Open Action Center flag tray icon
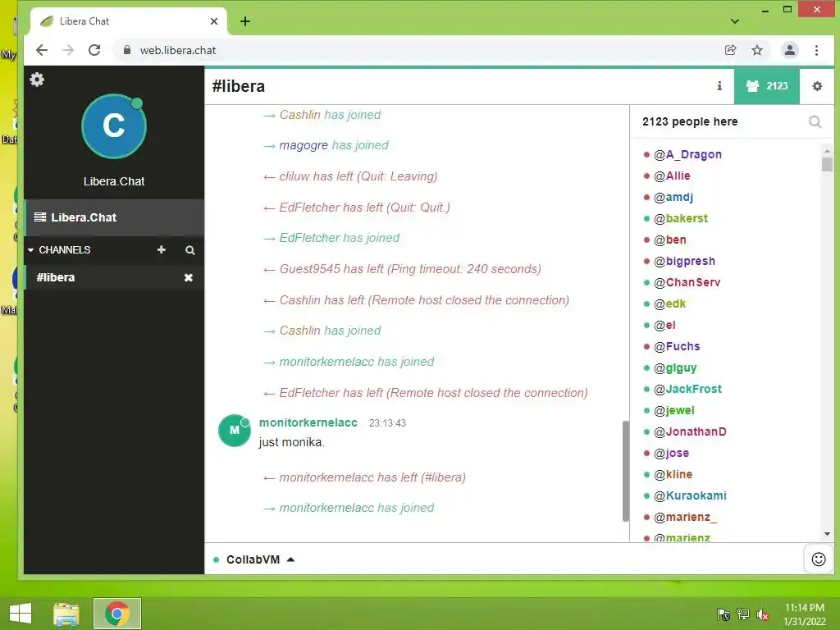 click(x=723, y=614)
